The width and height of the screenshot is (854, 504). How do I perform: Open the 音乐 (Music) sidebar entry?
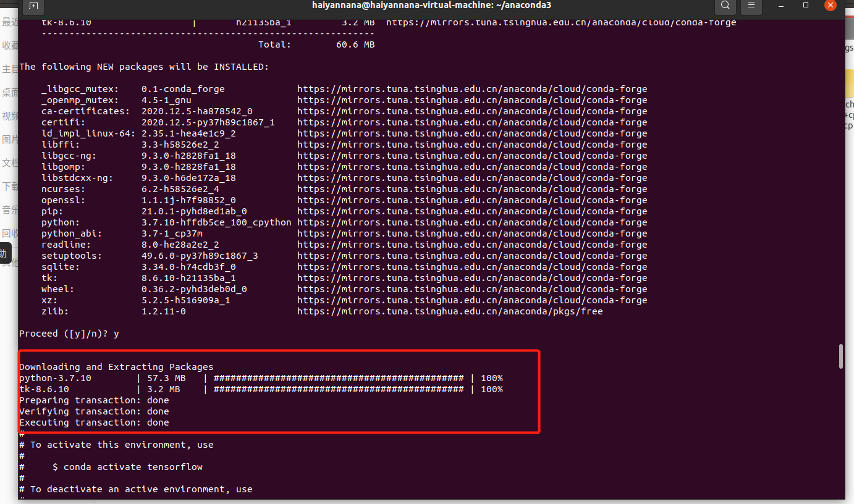8,209
